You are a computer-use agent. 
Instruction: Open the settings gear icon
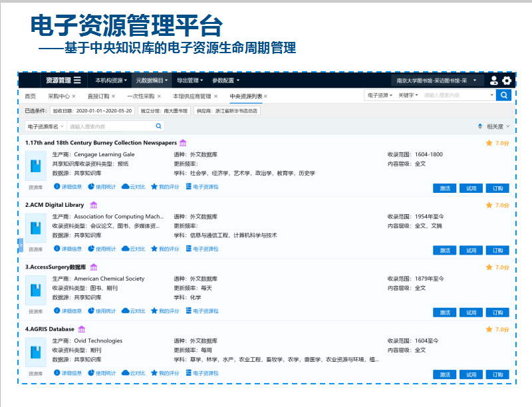coord(507,80)
